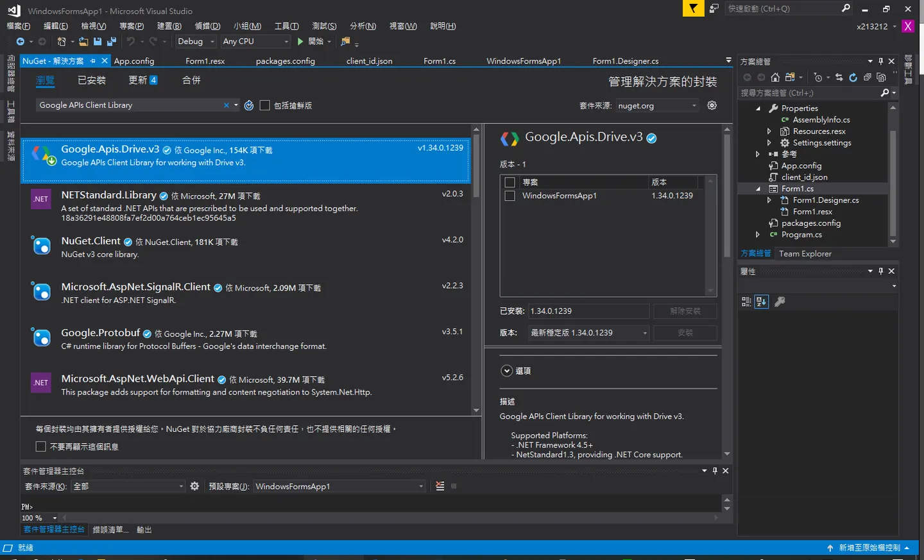
Task: Click the Properties wrench icon
Action: (x=780, y=301)
